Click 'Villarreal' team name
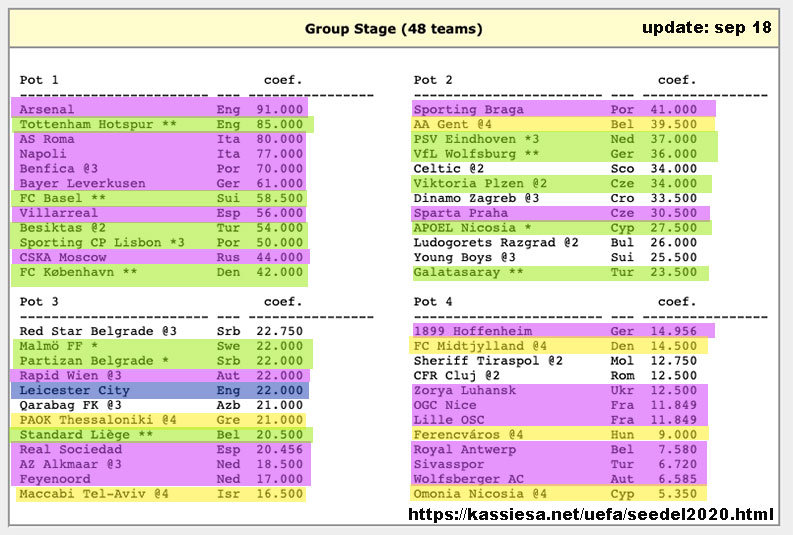This screenshot has width=793, height=535. pos(59,213)
